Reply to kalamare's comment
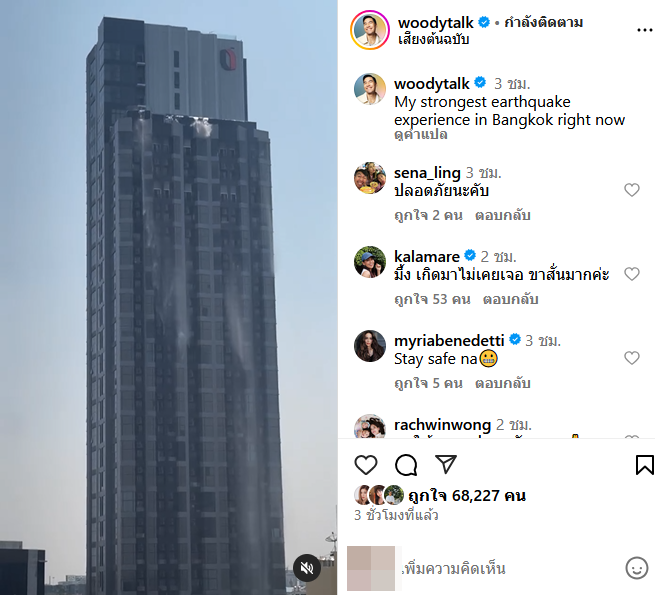This screenshot has width=655, height=595. point(510,299)
